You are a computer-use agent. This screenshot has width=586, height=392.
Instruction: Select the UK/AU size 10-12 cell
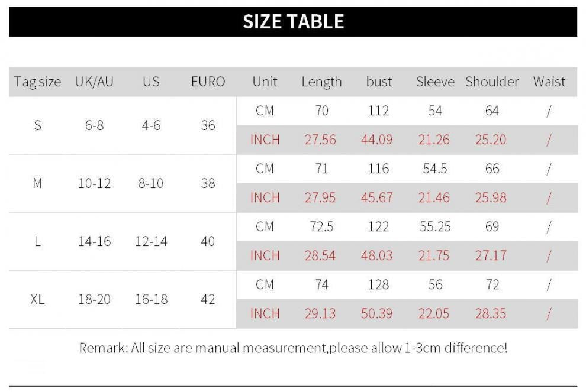pos(94,183)
